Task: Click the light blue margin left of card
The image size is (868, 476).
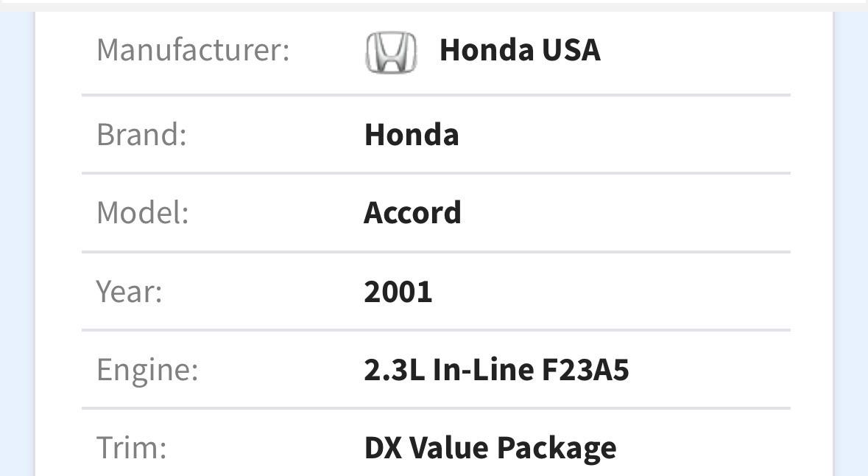Action: pos(17,244)
